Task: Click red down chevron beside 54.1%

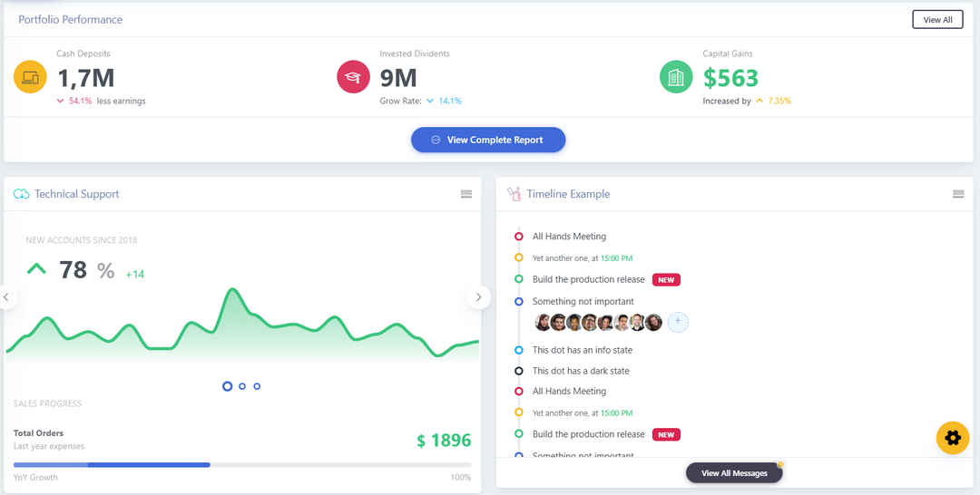Action: point(61,101)
